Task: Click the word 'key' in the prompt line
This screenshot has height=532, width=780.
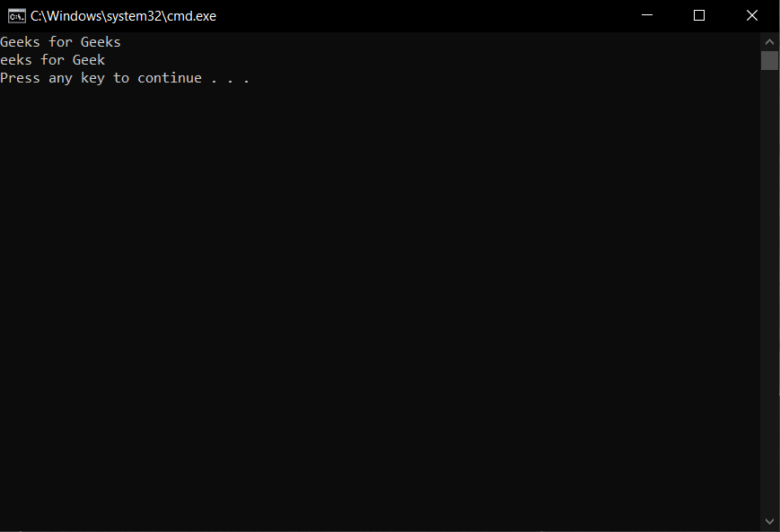Action: (x=93, y=79)
